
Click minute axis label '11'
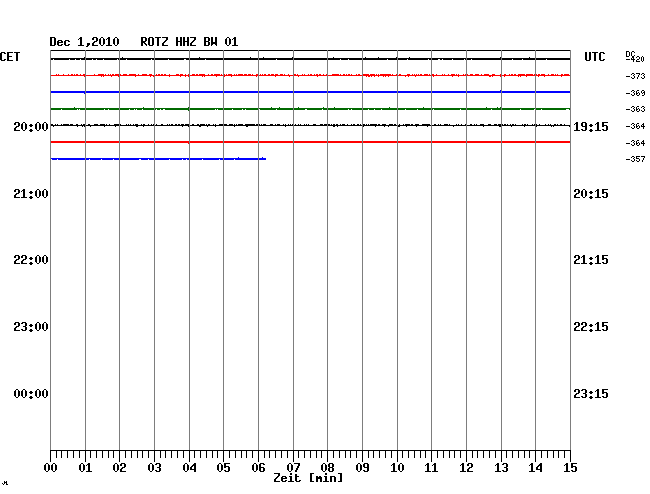tap(432, 468)
